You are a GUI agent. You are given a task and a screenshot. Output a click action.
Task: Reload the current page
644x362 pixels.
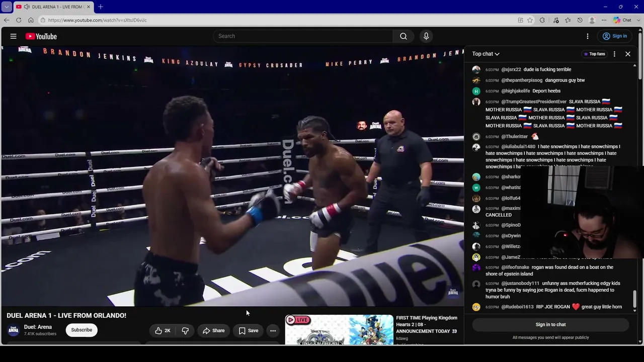click(x=19, y=20)
